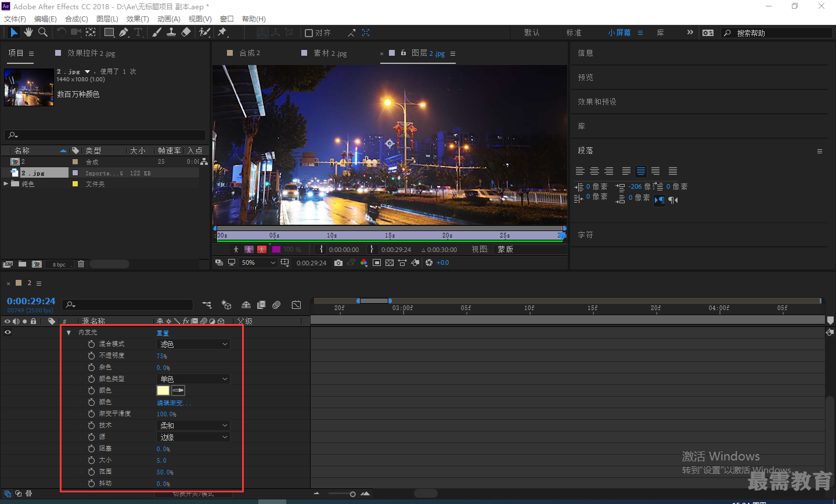
Task: Open the 50% magnification dropdown
Action: [x=259, y=262]
